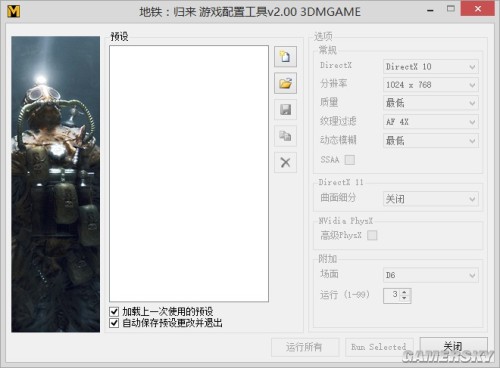
Task: Expand the 1024 x 768 resolution dropdown
Action: [431, 85]
